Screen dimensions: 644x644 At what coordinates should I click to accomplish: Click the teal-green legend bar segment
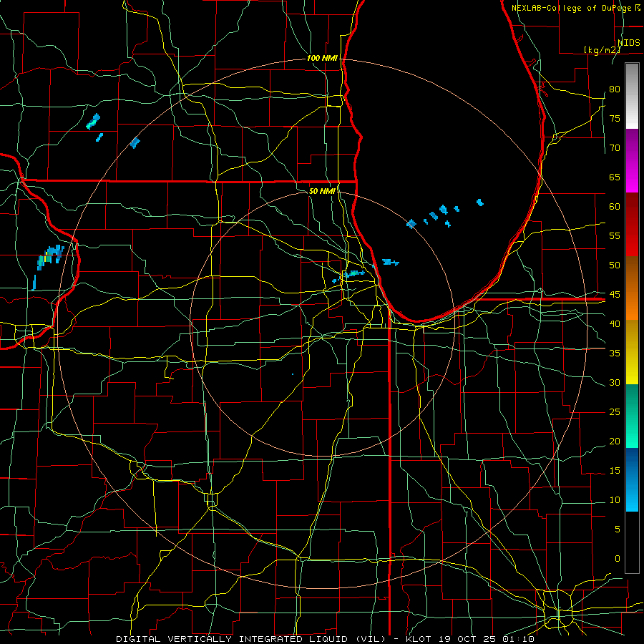[632, 416]
